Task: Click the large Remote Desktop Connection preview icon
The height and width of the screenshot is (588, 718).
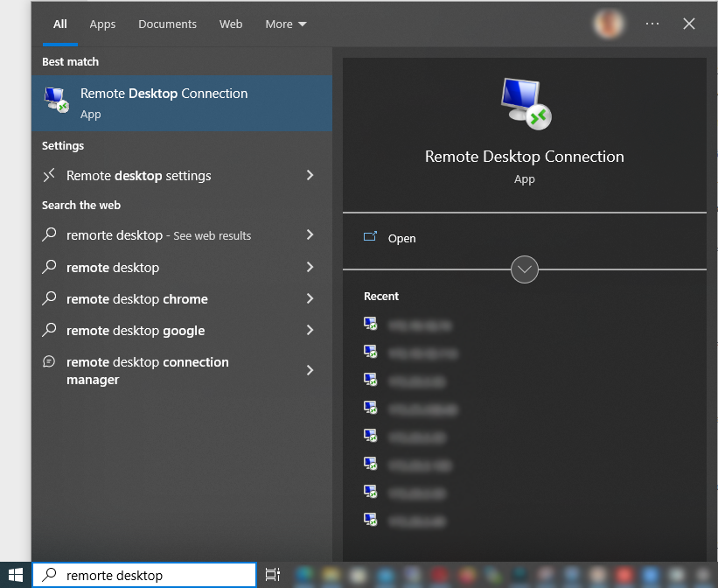Action: tap(526, 104)
